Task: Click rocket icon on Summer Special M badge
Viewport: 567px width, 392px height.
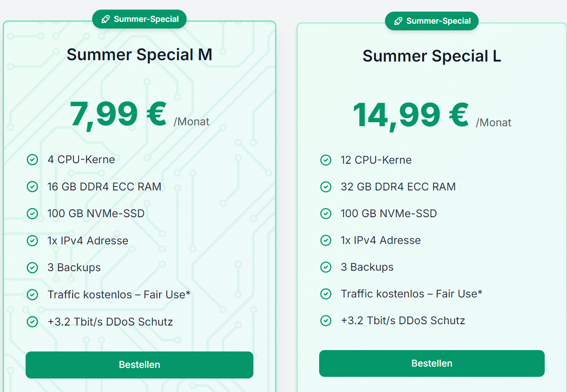Action: pos(105,19)
